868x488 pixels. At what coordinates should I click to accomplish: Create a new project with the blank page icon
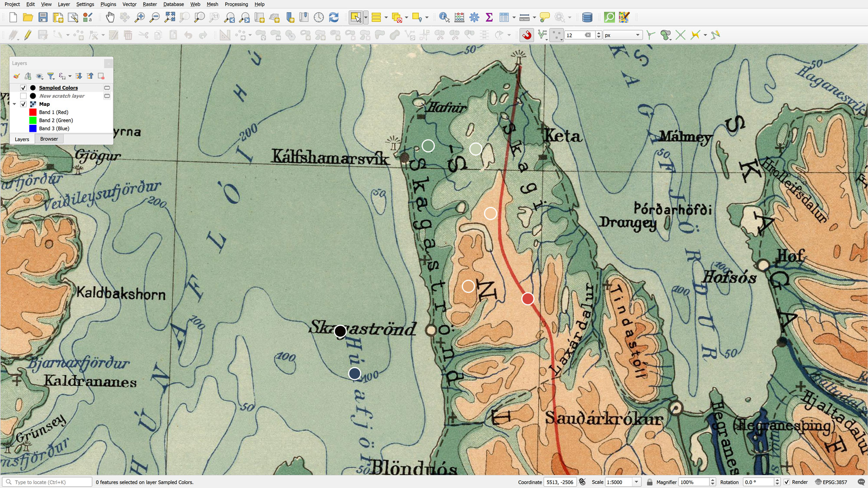[13, 17]
